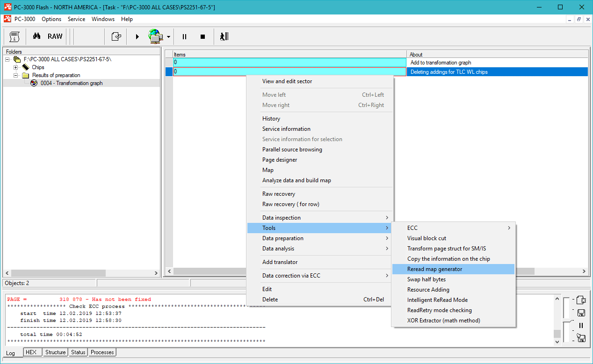Click the append-to-file floppy icon
This screenshot has height=364, width=593.
[581, 338]
